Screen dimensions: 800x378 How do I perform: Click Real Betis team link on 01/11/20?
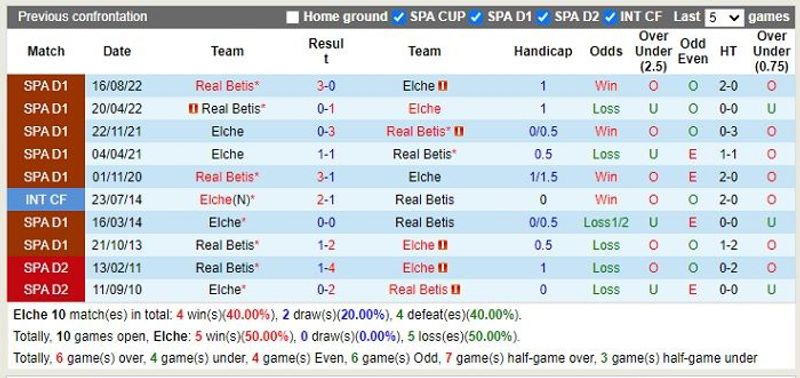[227, 177]
